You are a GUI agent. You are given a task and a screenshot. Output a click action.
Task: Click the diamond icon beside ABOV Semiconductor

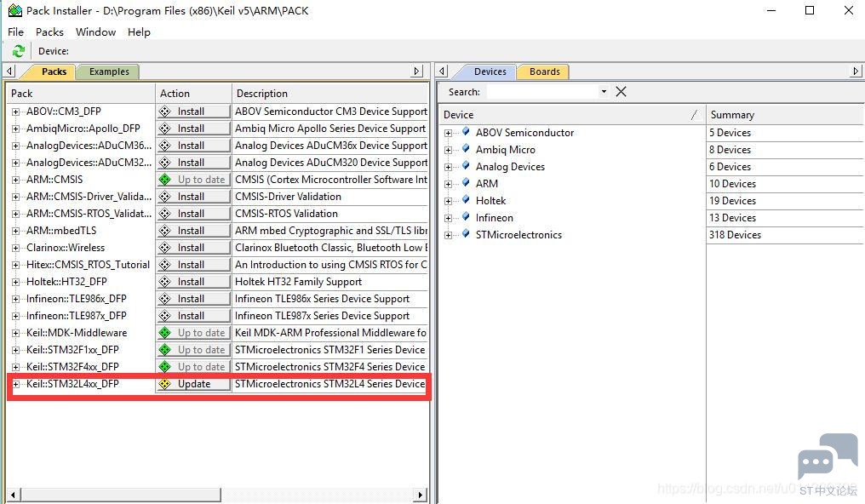(466, 132)
